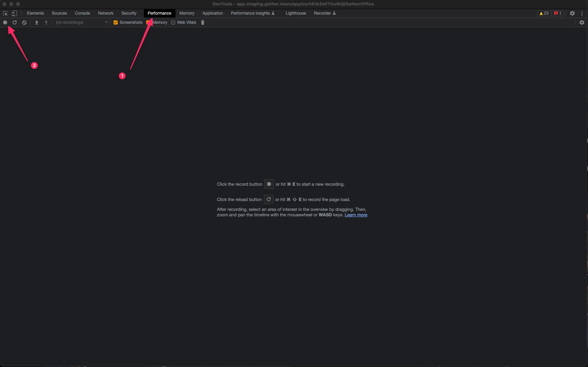This screenshot has height=367, width=588.
Task: Open the Recorder tab
Action: point(325,13)
